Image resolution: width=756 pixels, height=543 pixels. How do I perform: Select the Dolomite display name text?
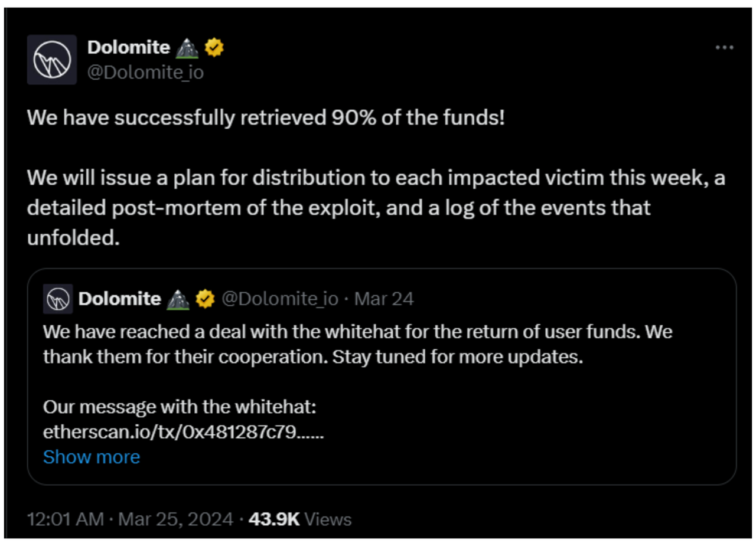[x=129, y=47]
